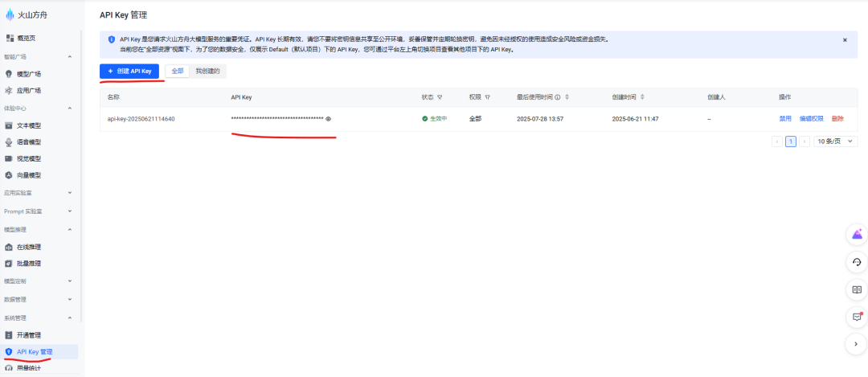The height and width of the screenshot is (377, 868).
Task: Sort by 最后使用时间 arrows
Action: (x=567, y=97)
